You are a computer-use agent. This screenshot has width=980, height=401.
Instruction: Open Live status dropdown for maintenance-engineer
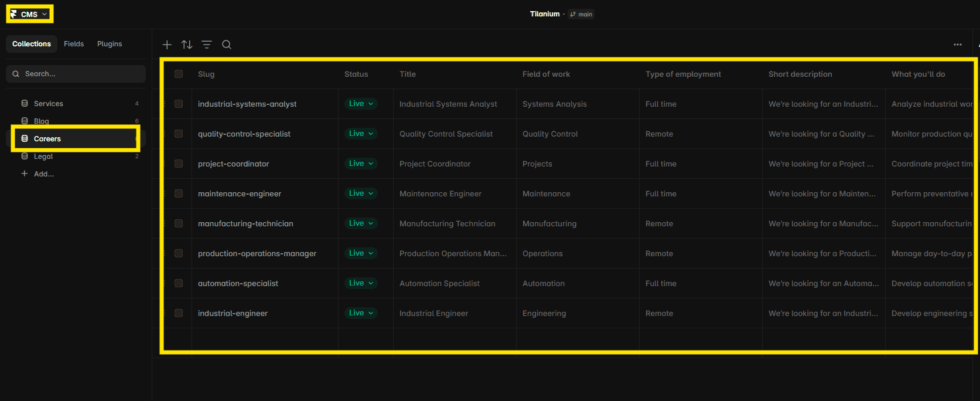(361, 193)
